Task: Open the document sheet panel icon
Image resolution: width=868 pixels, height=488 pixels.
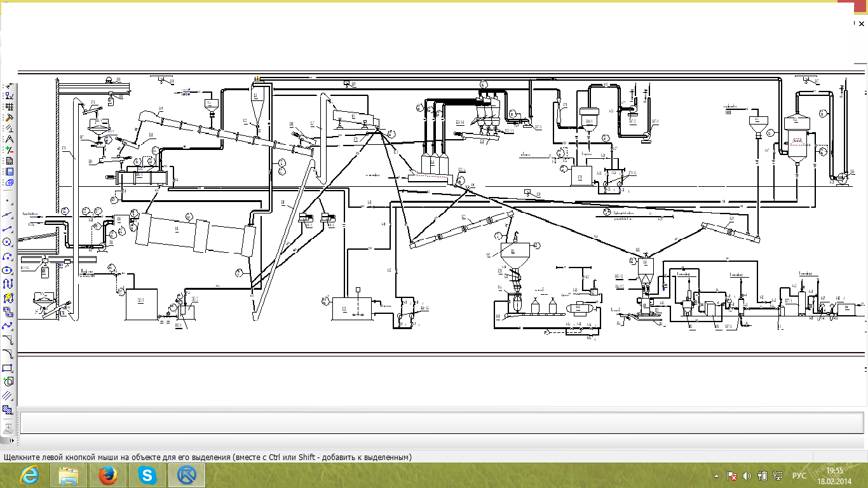Action: (10, 161)
